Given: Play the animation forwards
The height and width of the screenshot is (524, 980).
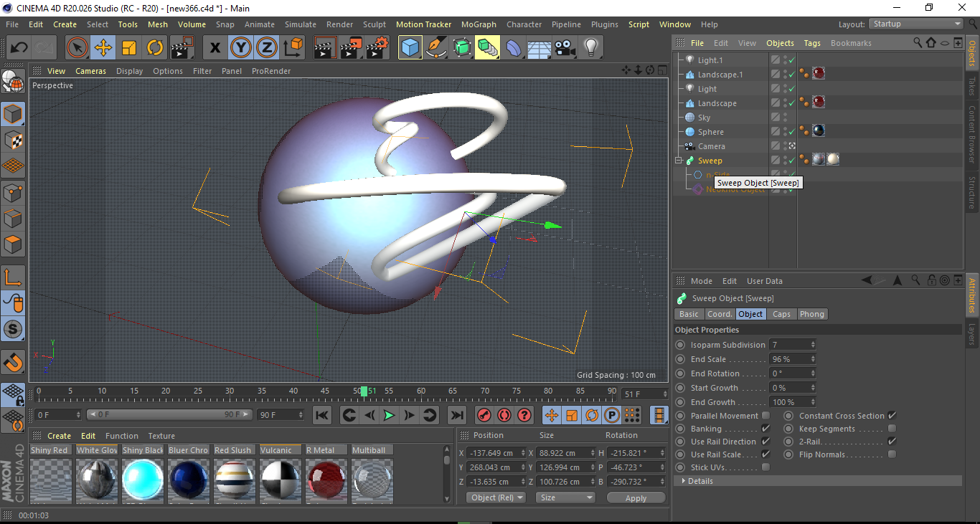Looking at the screenshot, I should point(389,415).
